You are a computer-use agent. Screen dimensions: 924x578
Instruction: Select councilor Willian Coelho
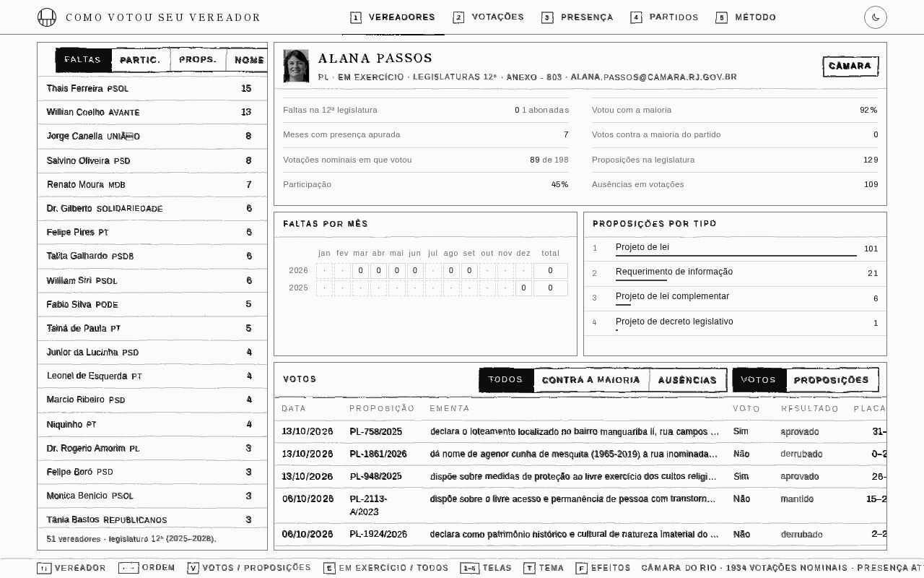[x=152, y=112]
